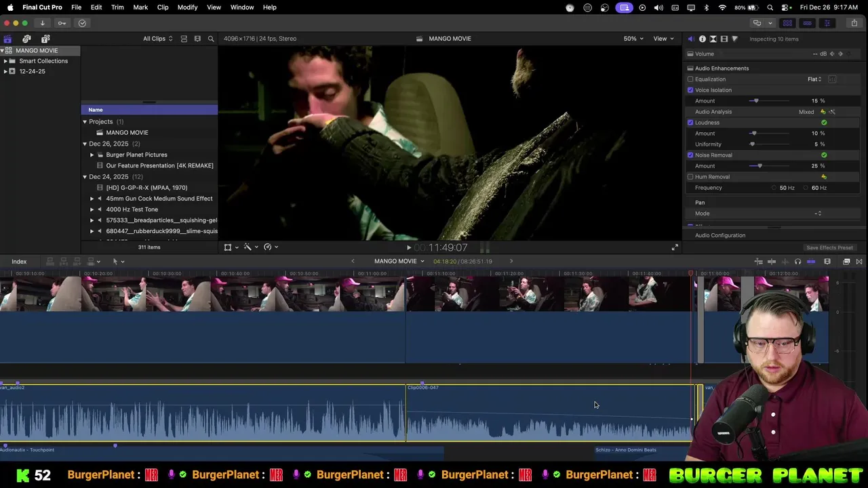Solo selected clips headphones icon
The height and width of the screenshot is (488, 868).
pyautogui.click(x=798, y=262)
